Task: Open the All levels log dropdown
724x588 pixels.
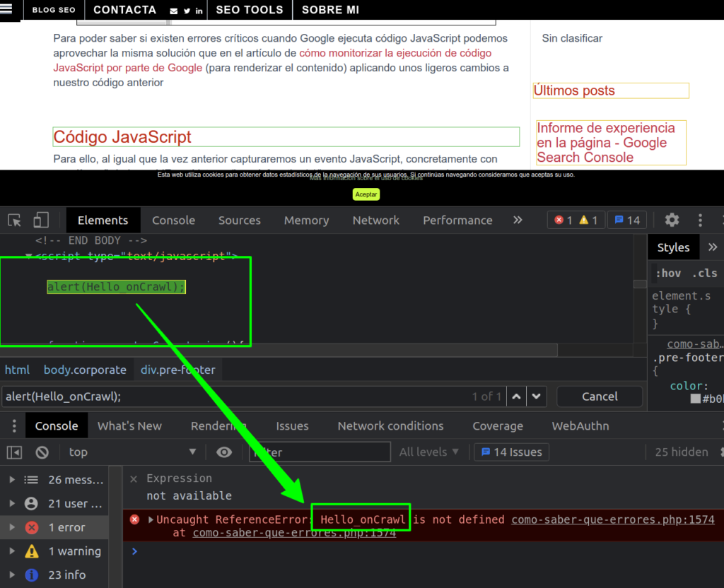Action: click(428, 452)
